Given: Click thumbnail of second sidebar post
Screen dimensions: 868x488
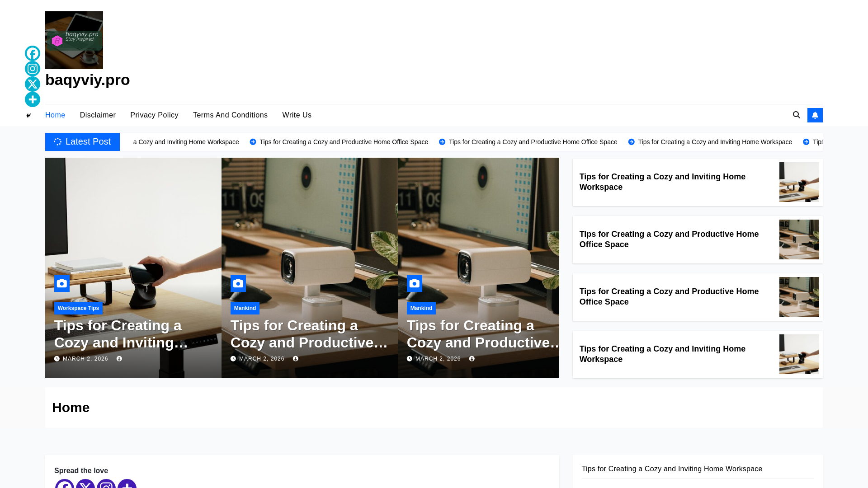Looking at the screenshot, I should (x=799, y=239).
